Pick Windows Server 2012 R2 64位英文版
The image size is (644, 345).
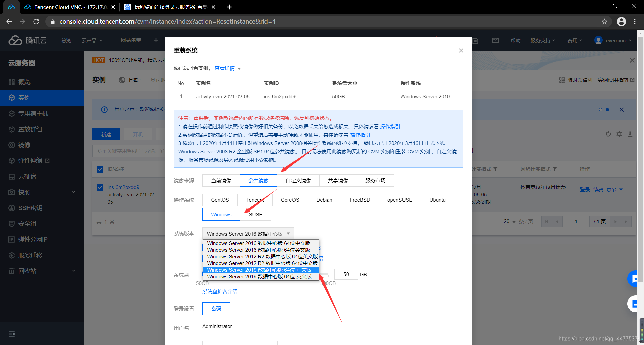click(x=261, y=257)
